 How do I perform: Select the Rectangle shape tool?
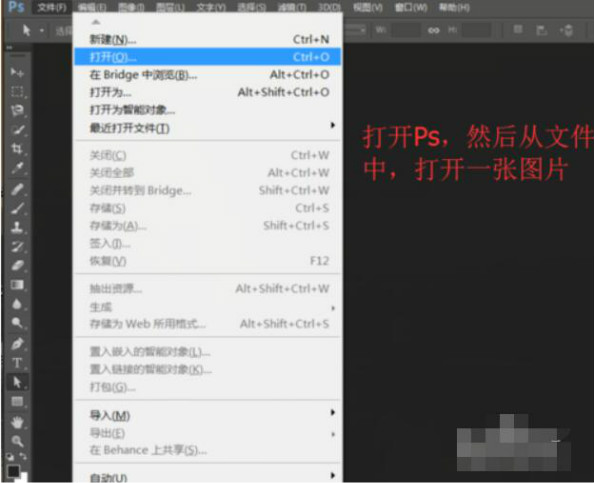click(x=17, y=402)
